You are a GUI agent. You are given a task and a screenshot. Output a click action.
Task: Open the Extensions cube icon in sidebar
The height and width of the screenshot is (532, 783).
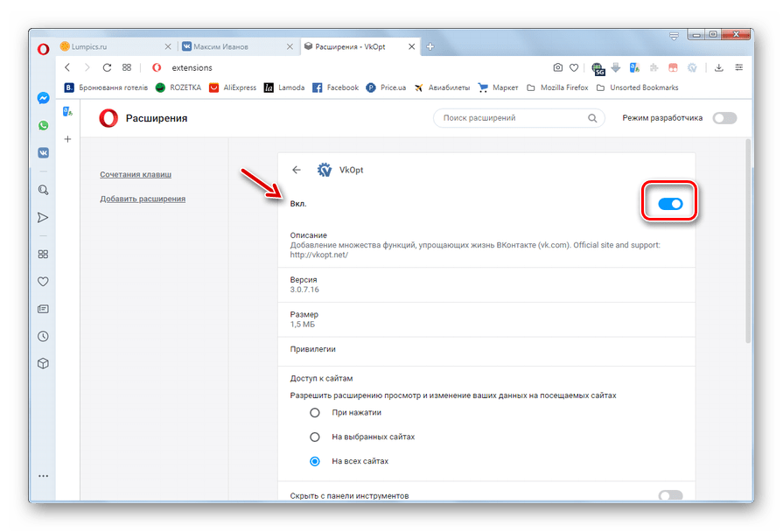point(44,364)
